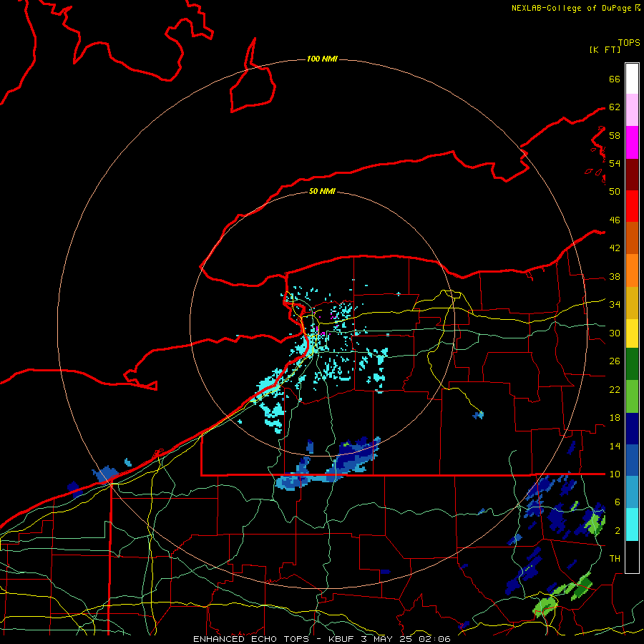Click the [K FT] units label

click(605, 49)
